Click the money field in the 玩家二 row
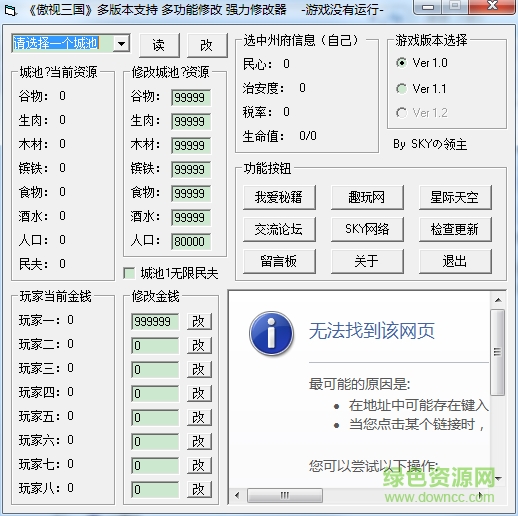 [155, 345]
